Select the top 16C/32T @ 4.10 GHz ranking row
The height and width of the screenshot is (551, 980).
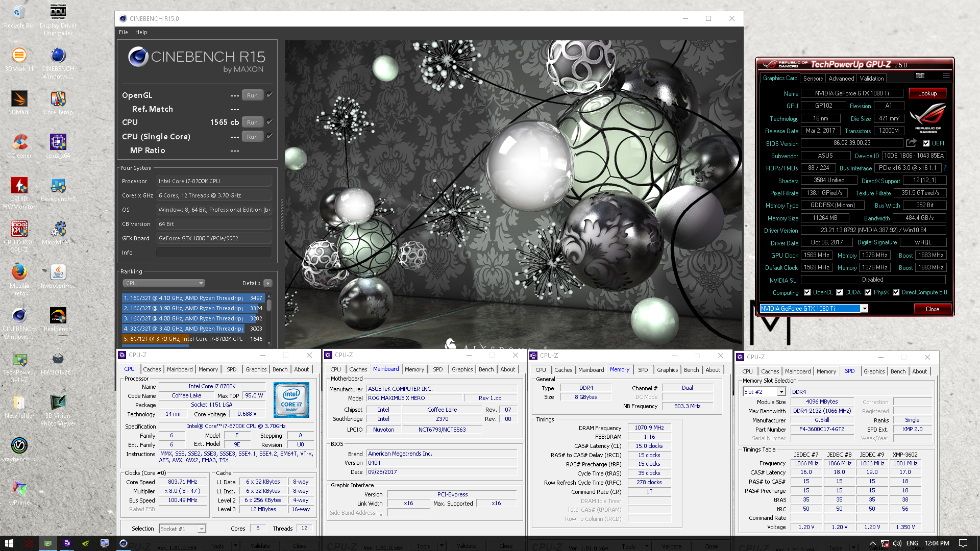(x=193, y=298)
